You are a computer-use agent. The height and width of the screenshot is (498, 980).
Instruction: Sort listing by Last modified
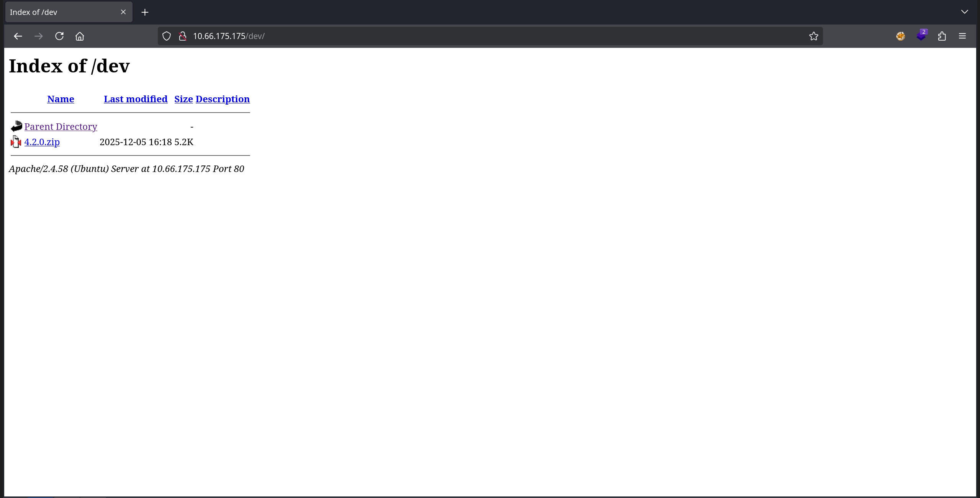pos(136,99)
